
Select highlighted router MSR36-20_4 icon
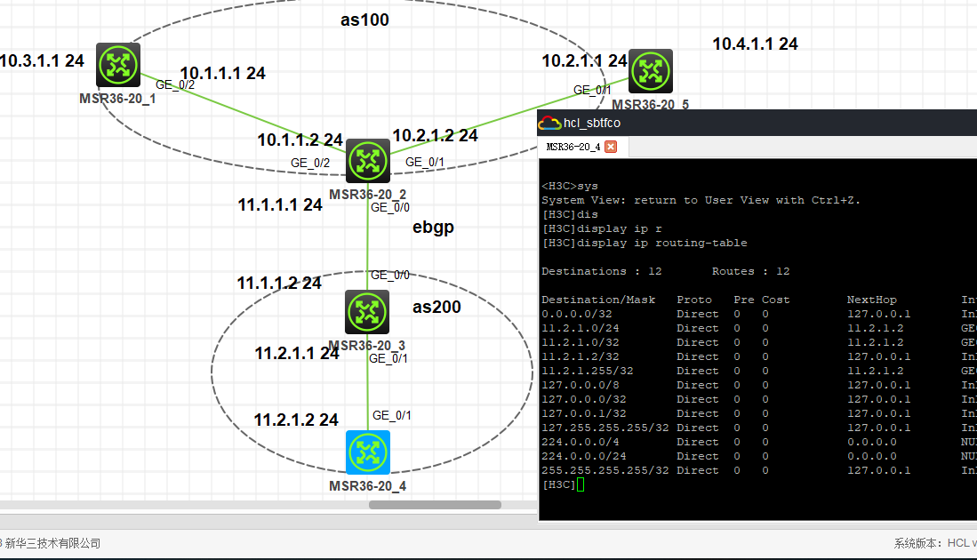[368, 452]
